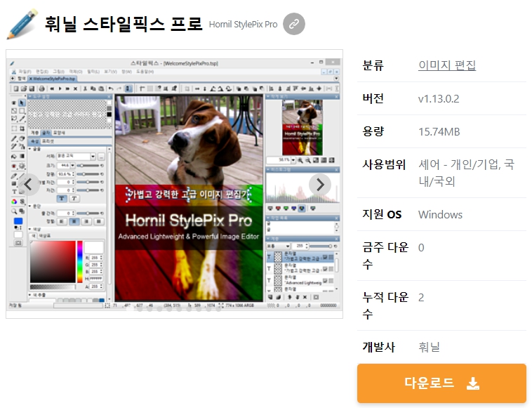Toggle visibility of the top 문자열 text layer
The image size is (532, 408).
(x=325, y=257)
